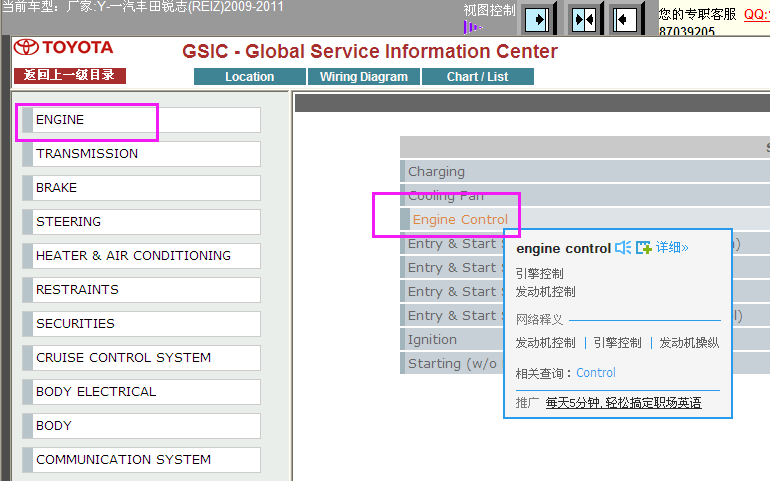This screenshot has height=481, width=770.
Task: Click the red QQ customer service link
Action: click(756, 14)
